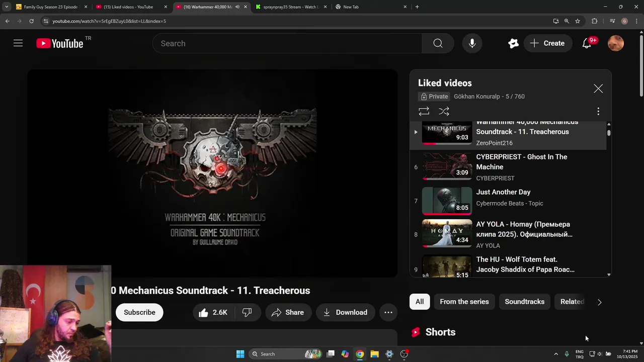Open the YouTube guide hamburger menu

coord(18,43)
